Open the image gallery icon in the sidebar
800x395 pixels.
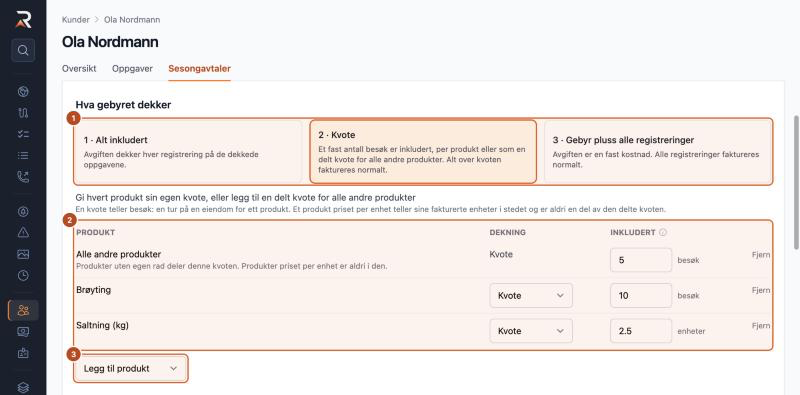[23, 254]
